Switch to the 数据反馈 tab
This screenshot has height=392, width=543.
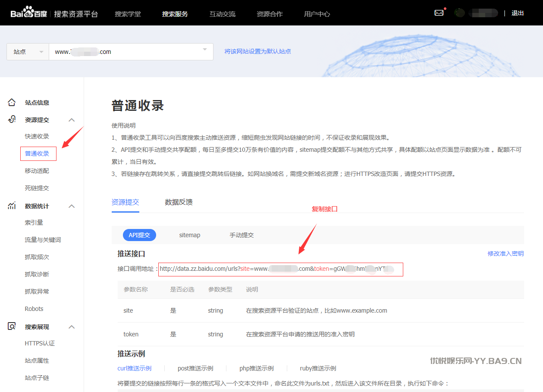[179, 202]
